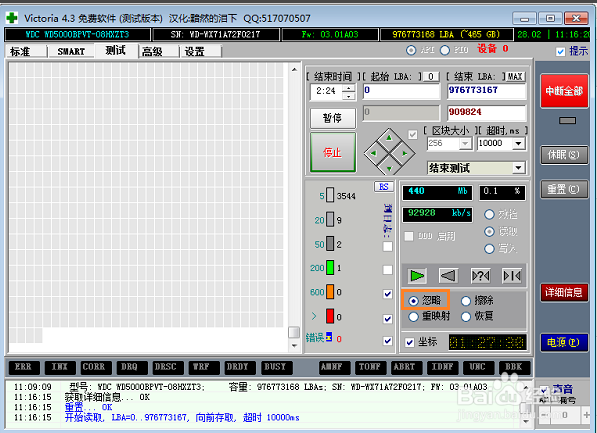Toggle the checkbox beside the red block counter
Viewport: 597px width, 433px height.
point(387,319)
